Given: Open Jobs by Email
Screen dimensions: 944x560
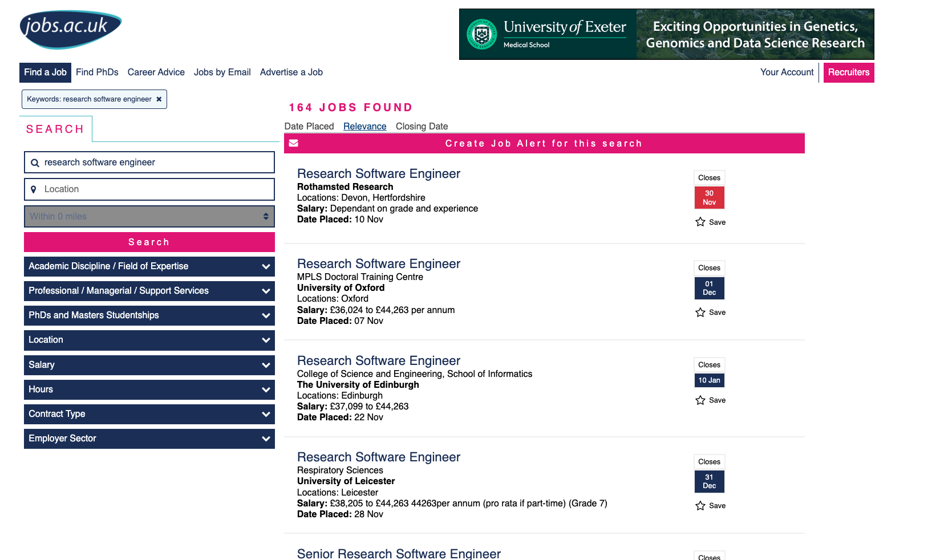Looking at the screenshot, I should [x=222, y=72].
